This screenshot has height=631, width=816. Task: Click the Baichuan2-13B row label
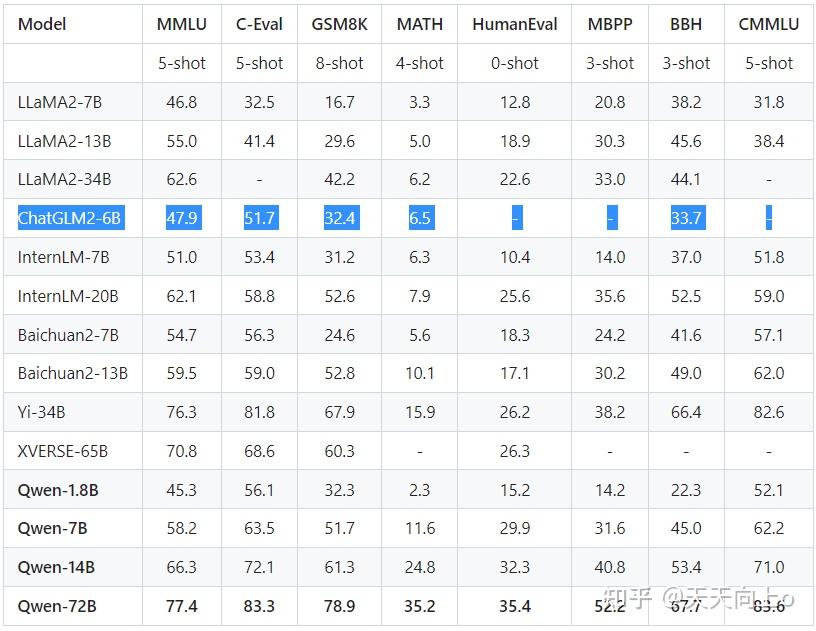(x=72, y=373)
